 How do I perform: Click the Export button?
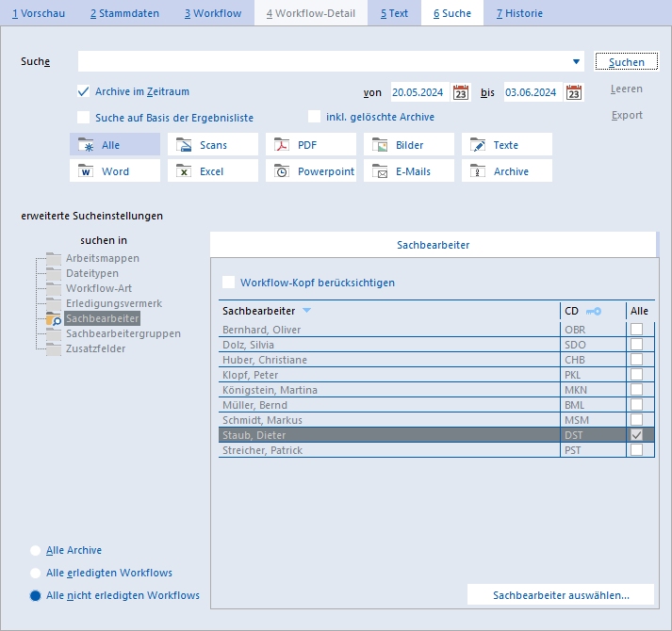(627, 115)
